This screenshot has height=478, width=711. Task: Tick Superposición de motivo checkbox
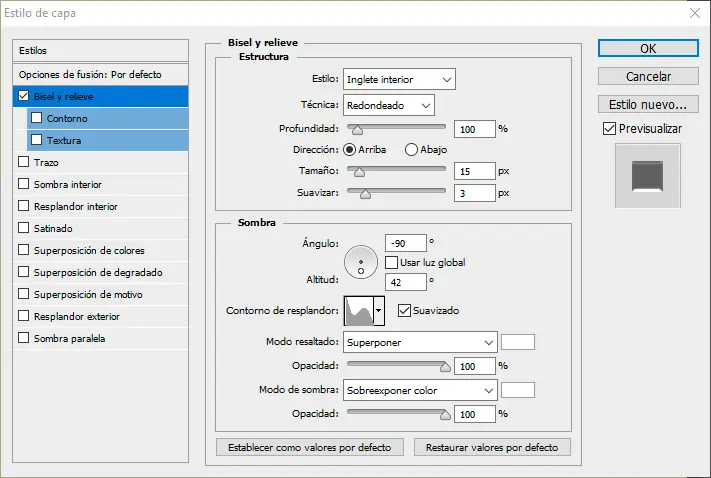(x=24, y=294)
